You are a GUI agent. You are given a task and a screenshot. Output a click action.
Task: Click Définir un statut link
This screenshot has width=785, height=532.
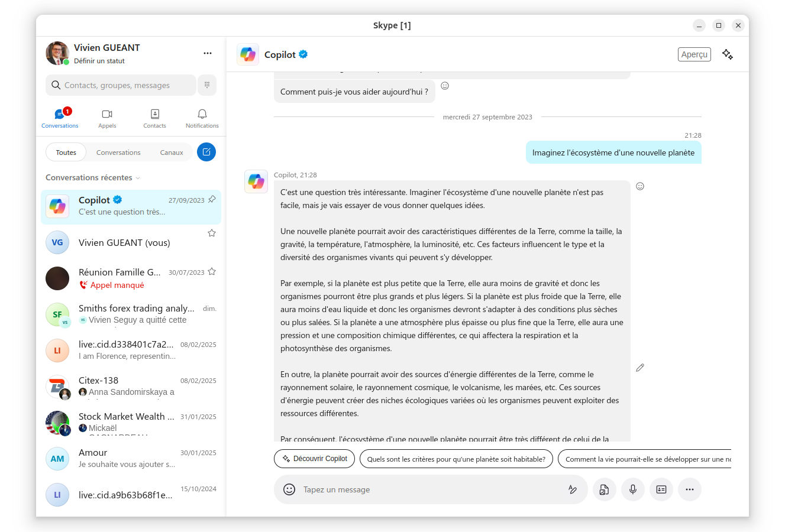(x=99, y=61)
